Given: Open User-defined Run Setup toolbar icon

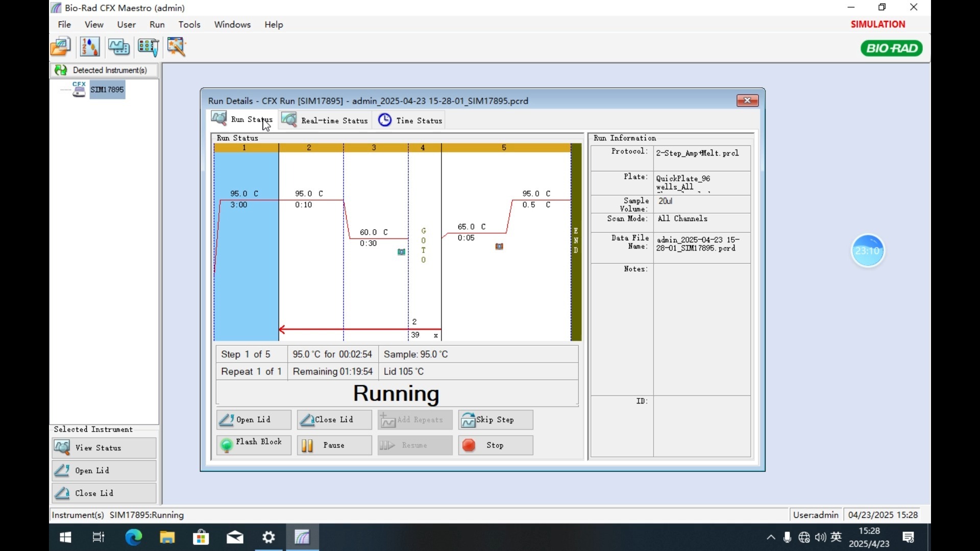Looking at the screenshot, I should pos(118,47).
